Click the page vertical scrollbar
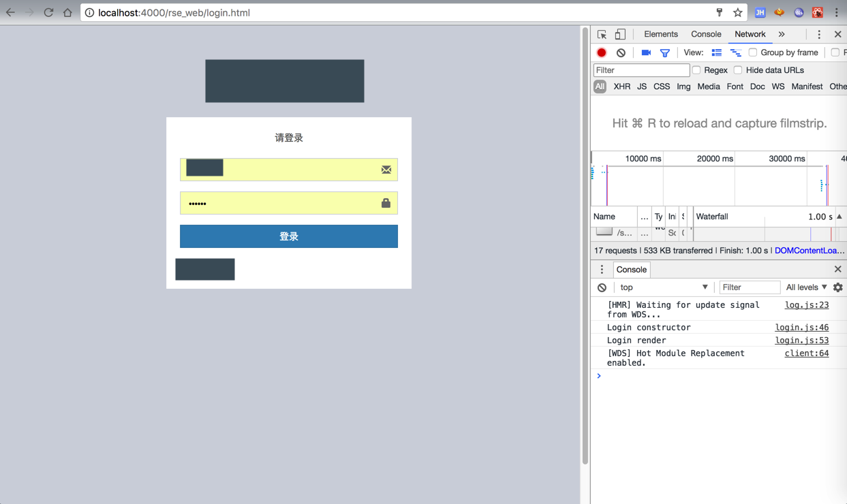The width and height of the screenshot is (847, 504). pyautogui.click(x=585, y=247)
